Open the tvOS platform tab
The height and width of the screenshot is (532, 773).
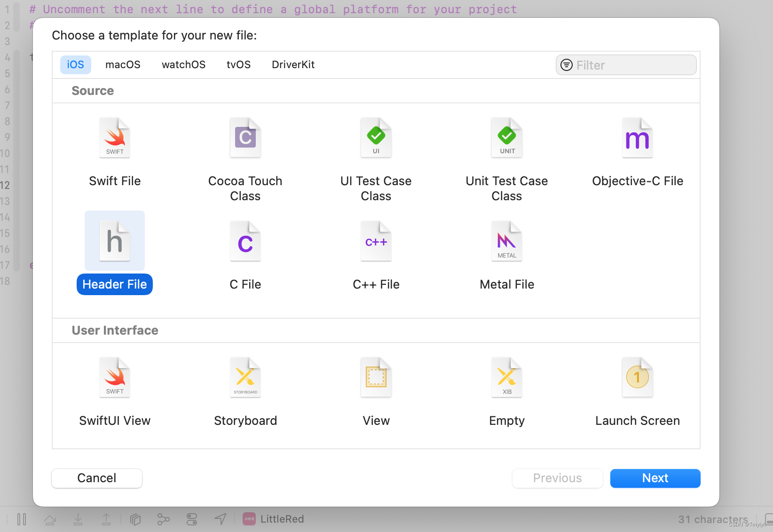point(238,65)
